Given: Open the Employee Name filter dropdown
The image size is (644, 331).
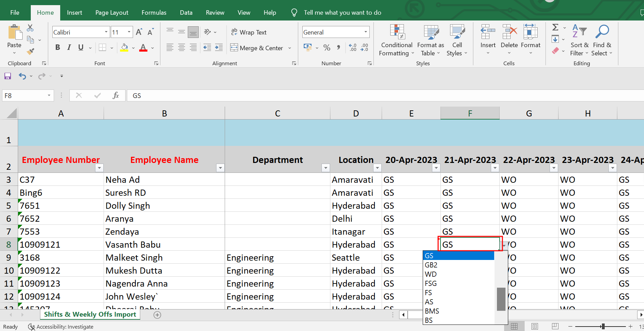Looking at the screenshot, I should tap(220, 168).
